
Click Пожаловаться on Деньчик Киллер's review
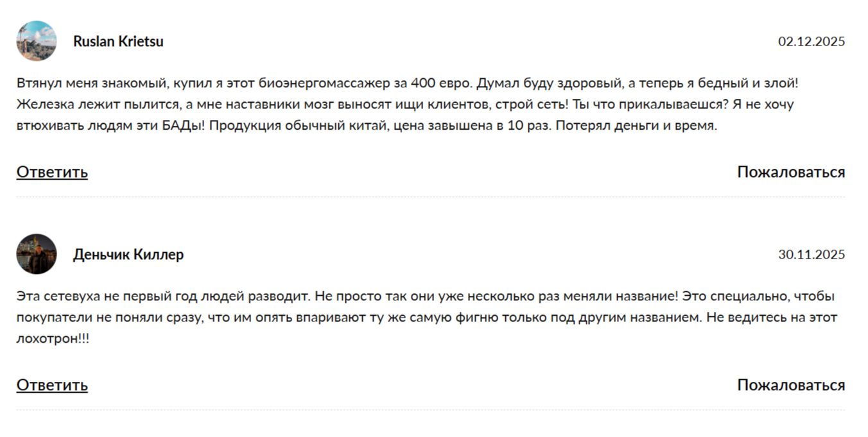[x=791, y=385]
